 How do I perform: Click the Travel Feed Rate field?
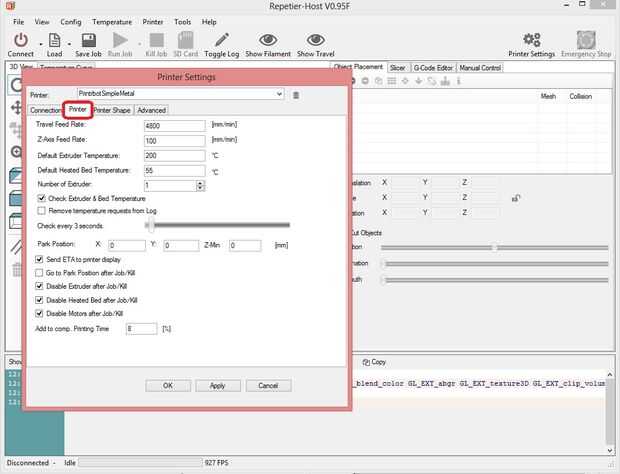(174, 126)
